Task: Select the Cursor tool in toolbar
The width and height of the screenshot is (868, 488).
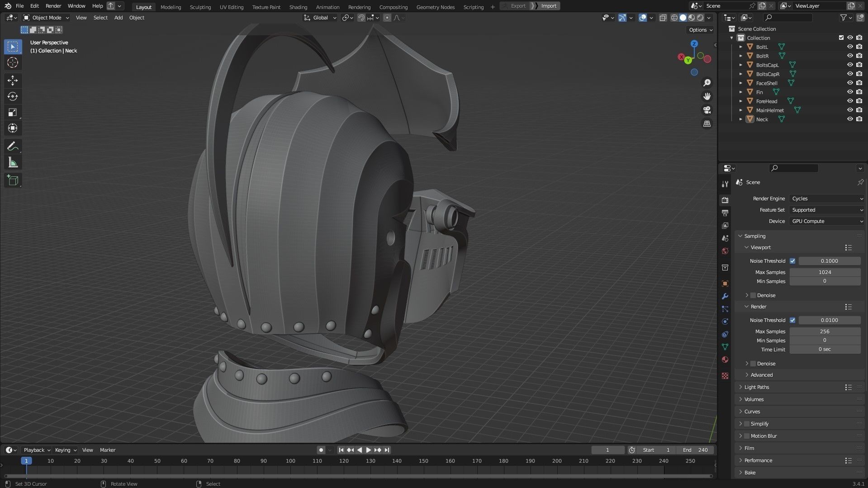Action: [13, 62]
